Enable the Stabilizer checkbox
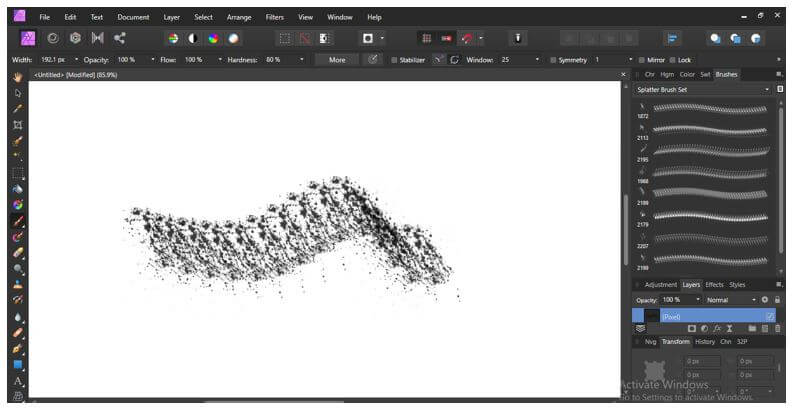Viewport: 800px width, 408px height. (x=394, y=60)
